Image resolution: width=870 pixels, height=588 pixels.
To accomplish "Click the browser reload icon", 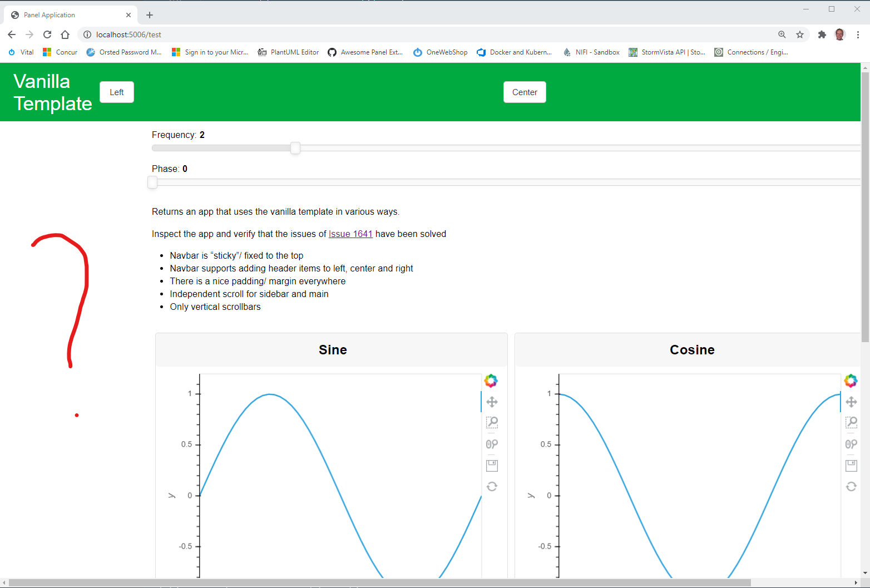I will (x=47, y=34).
